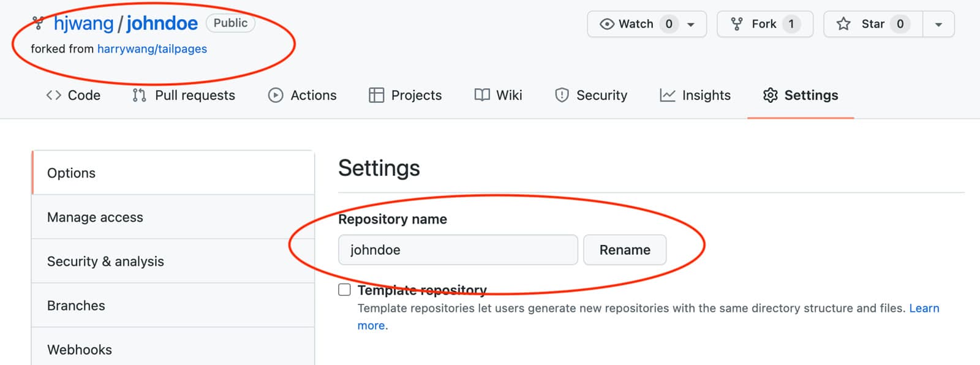
Task: Fork this repository
Action: point(765,24)
